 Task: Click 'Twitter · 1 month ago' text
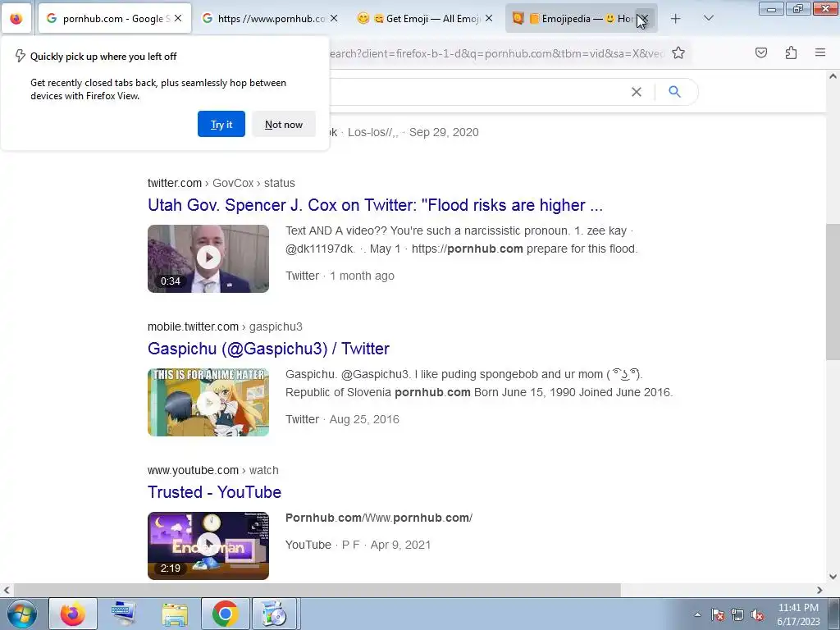(x=340, y=276)
